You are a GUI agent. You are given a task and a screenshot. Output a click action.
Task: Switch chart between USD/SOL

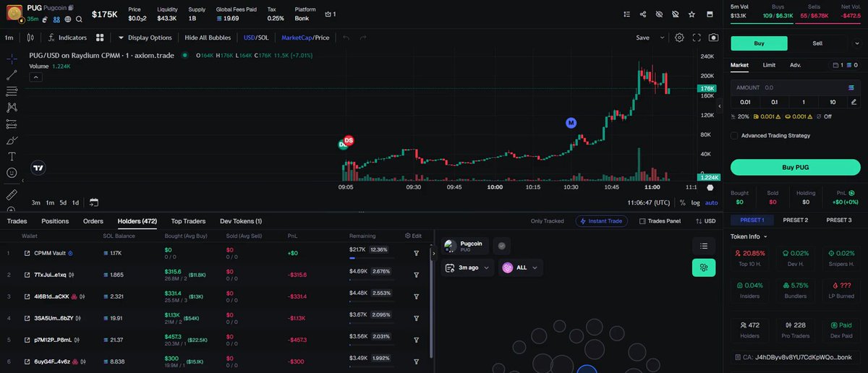click(256, 38)
